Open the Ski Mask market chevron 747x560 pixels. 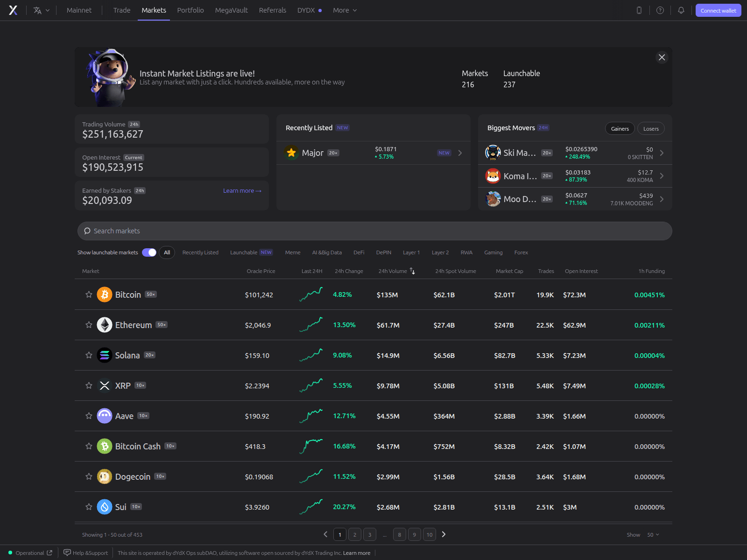click(662, 153)
